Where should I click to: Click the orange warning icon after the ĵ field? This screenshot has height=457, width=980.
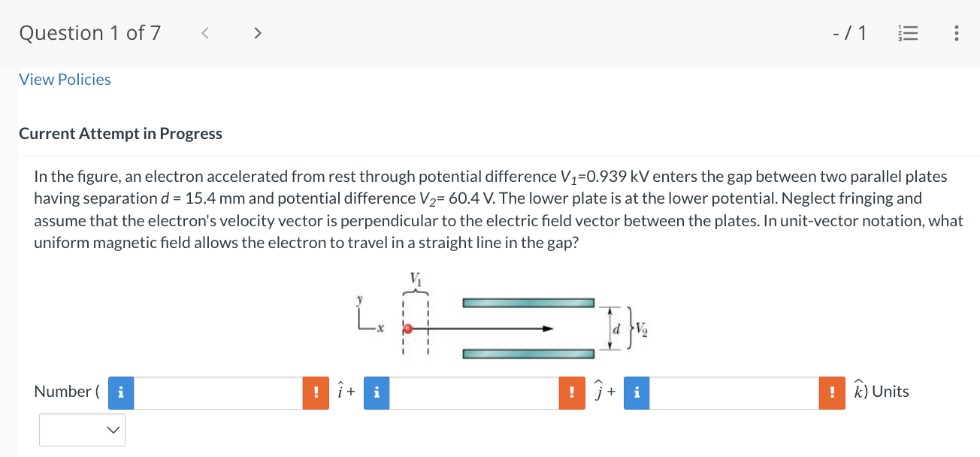[x=571, y=392]
